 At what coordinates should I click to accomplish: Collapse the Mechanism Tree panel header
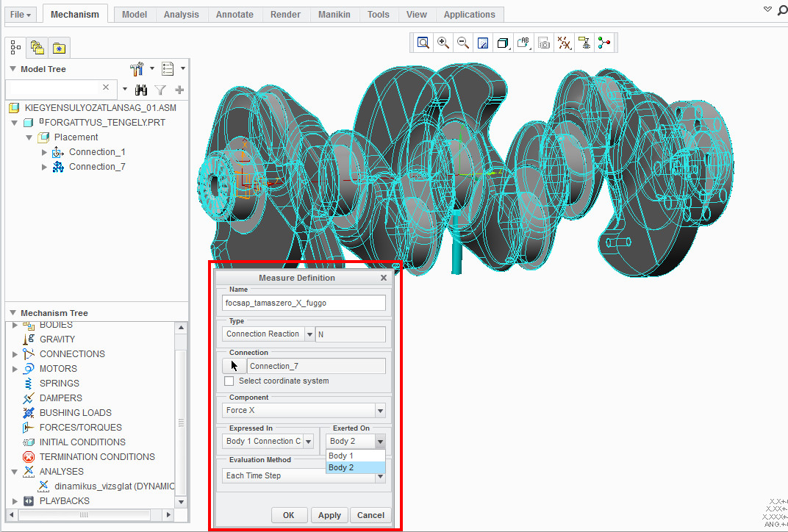(13, 312)
